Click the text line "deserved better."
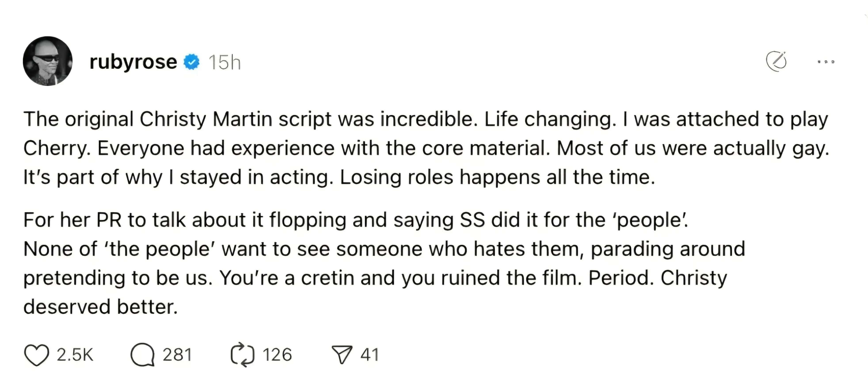 point(100,307)
